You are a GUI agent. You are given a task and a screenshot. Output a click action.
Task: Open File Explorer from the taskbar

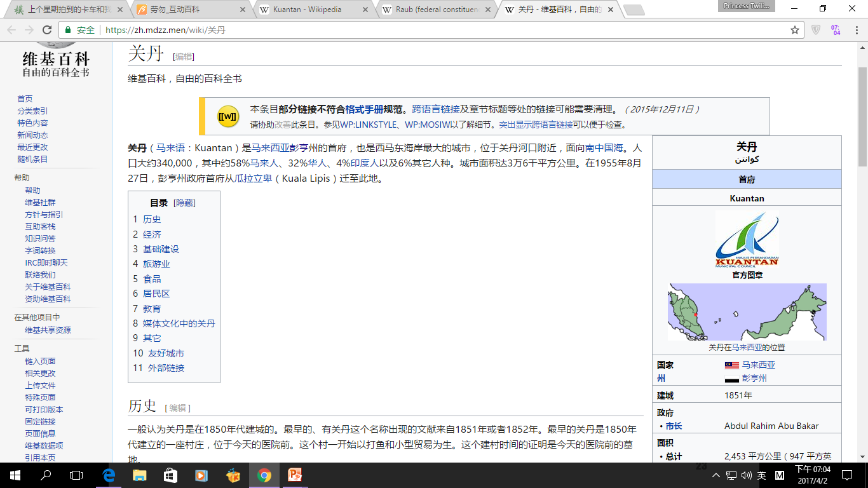pos(140,475)
